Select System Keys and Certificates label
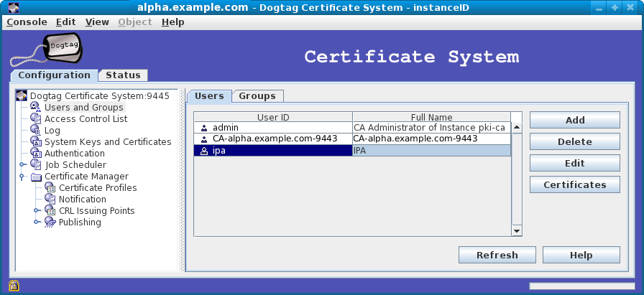 pos(108,142)
